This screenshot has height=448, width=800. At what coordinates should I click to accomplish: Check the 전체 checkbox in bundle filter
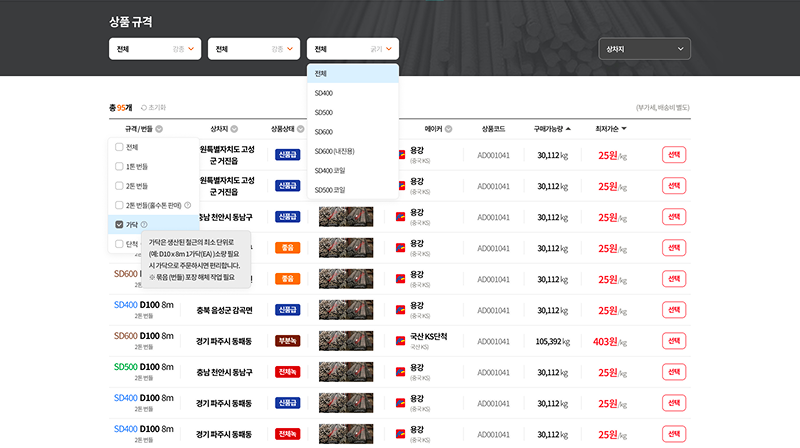tap(120, 147)
